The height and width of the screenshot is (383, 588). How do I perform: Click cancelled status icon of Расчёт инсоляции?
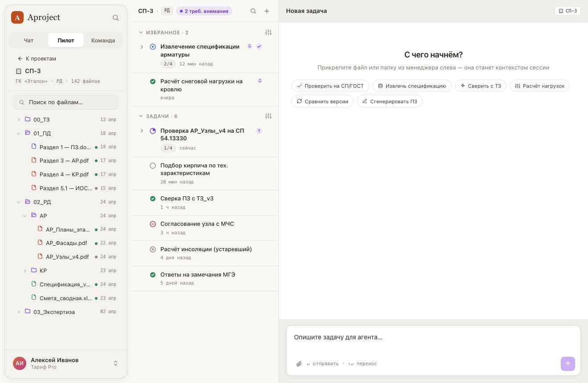(x=153, y=249)
